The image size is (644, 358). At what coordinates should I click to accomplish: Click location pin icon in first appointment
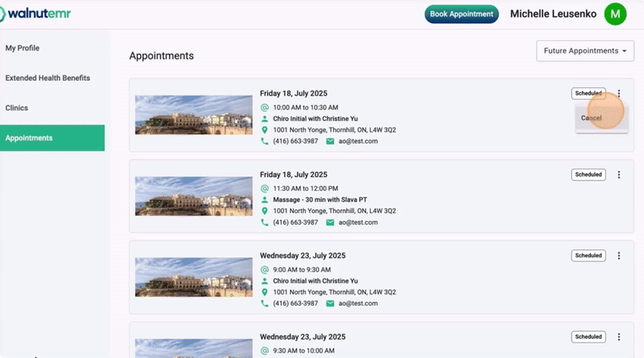pyautogui.click(x=265, y=130)
